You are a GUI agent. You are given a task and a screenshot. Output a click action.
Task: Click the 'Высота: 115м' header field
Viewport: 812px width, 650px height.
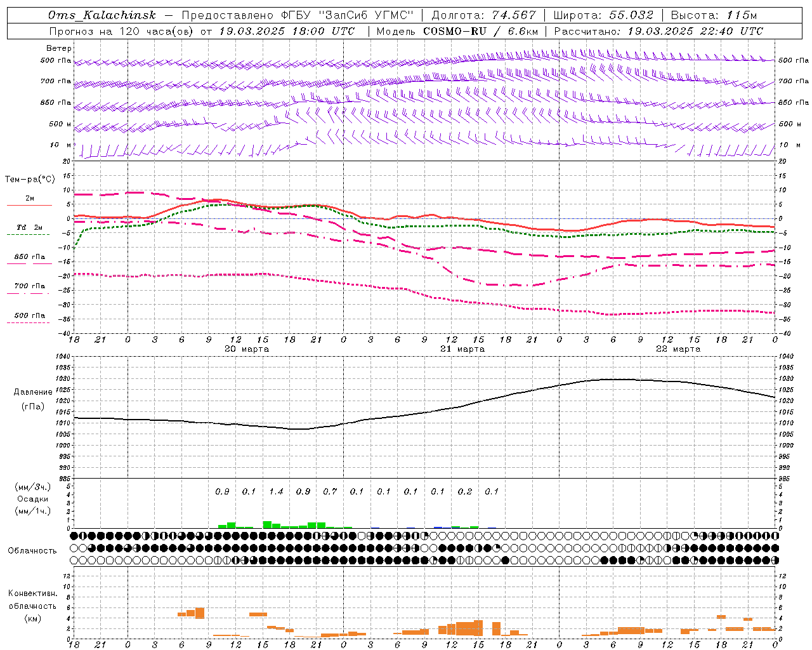click(714, 15)
